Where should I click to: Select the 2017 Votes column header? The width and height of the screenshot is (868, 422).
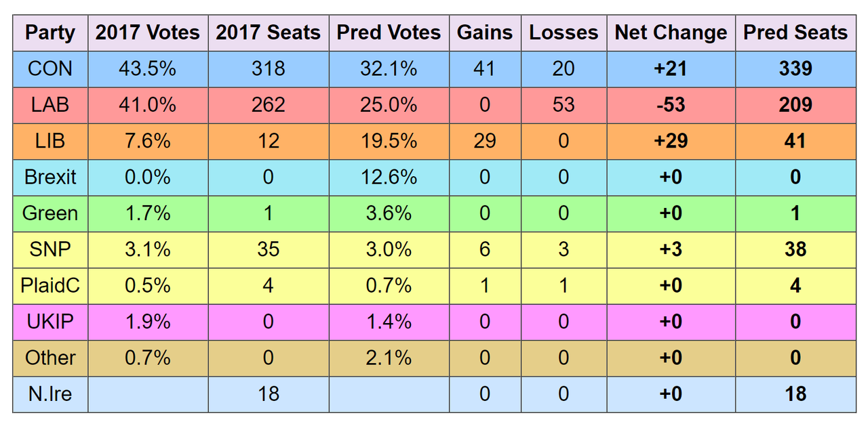pos(148,33)
